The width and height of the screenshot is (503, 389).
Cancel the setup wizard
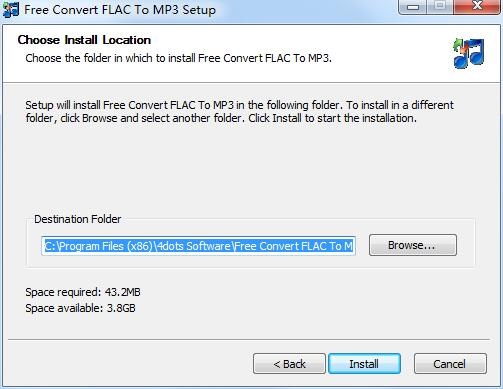(x=450, y=364)
